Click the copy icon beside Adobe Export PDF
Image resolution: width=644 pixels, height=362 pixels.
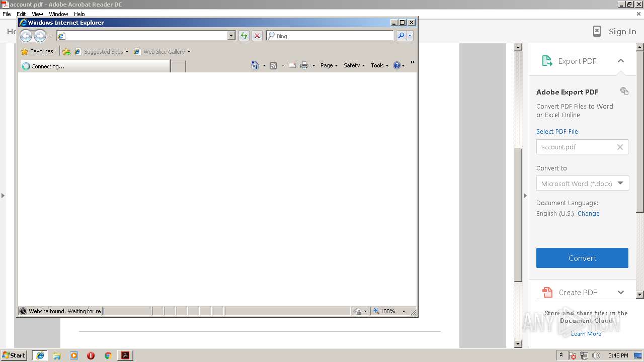624,91
